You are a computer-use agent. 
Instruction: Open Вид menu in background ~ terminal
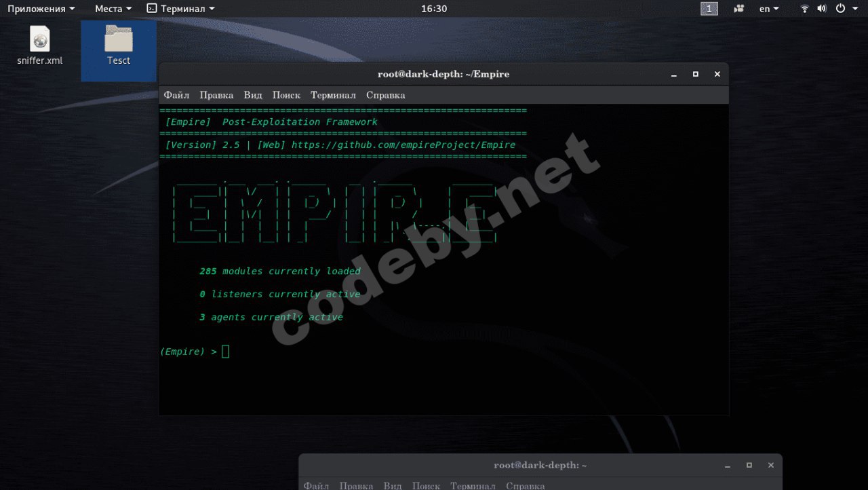click(393, 485)
